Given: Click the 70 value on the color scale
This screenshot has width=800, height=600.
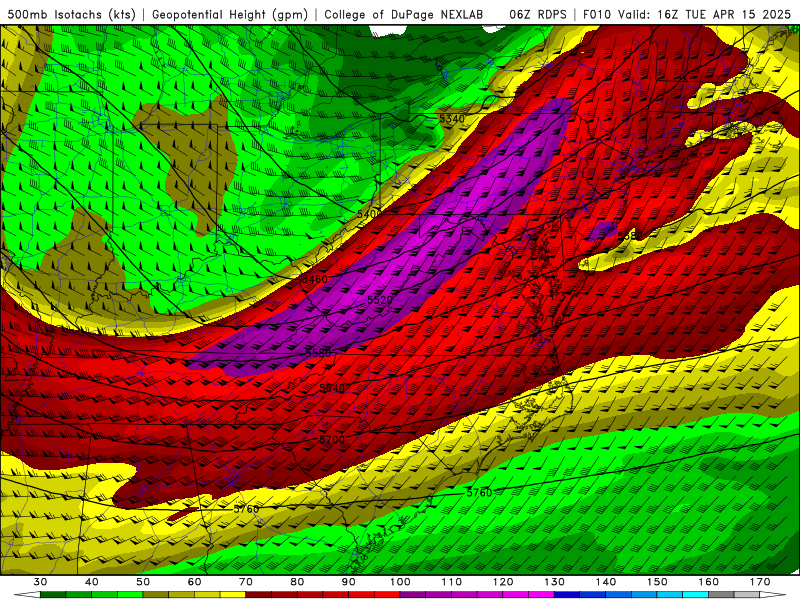Looking at the screenshot, I should [246, 582].
